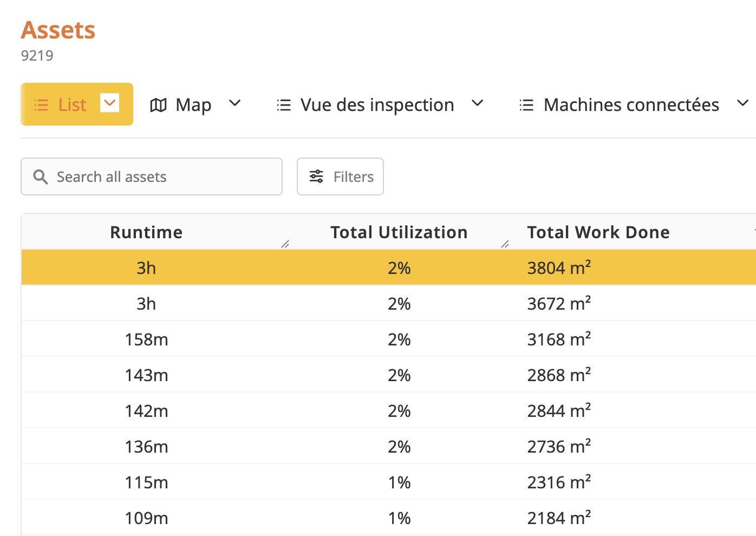
Task: Sort by the Total Work Done header
Action: (x=598, y=232)
